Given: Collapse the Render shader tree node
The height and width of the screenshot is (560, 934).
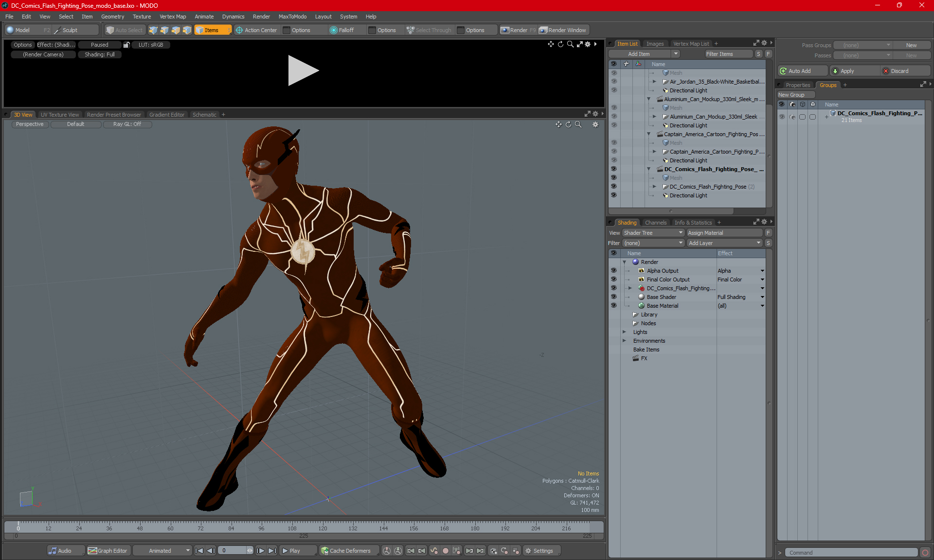Looking at the screenshot, I should point(624,262).
